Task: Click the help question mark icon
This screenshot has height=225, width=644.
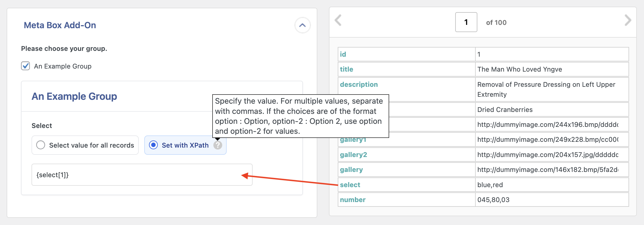Action: pyautogui.click(x=218, y=145)
